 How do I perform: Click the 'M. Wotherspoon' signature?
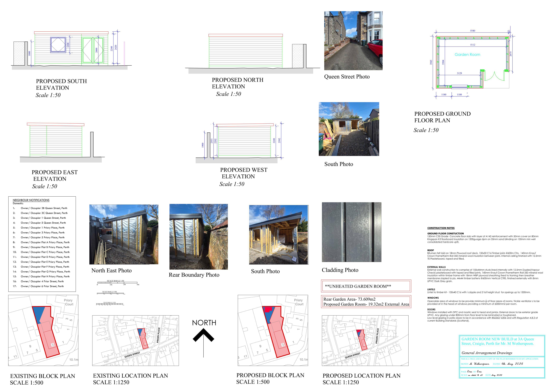(479, 364)
